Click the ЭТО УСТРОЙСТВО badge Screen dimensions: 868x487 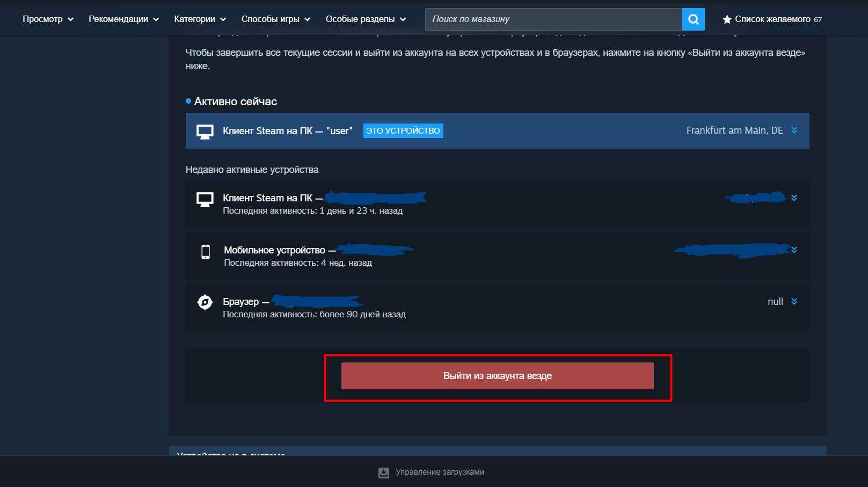pyautogui.click(x=403, y=131)
